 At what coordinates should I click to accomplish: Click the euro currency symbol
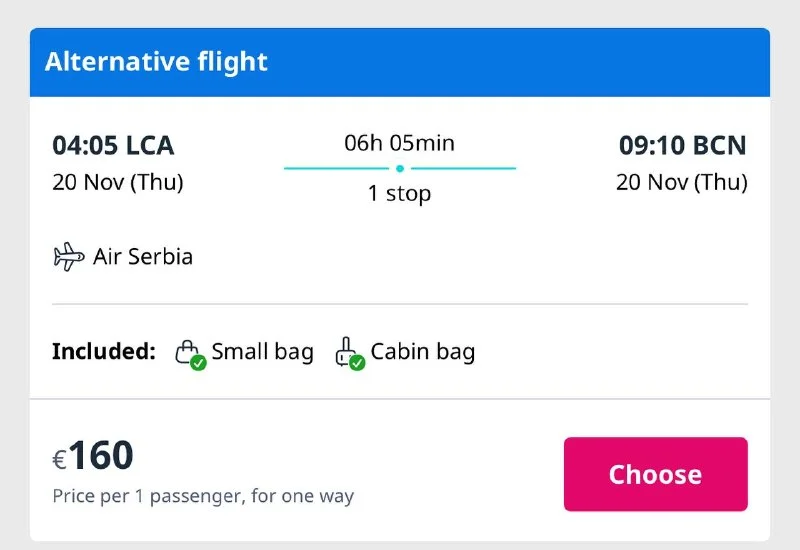[59, 460]
